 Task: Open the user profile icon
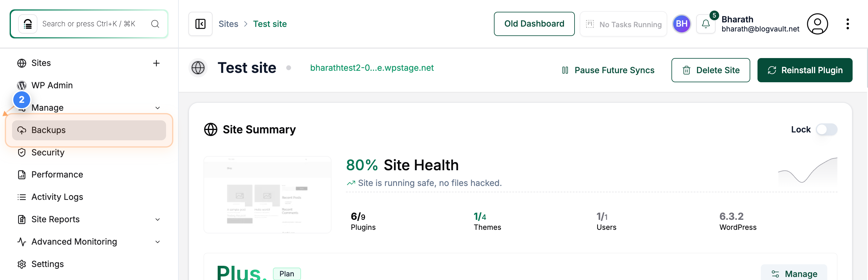point(817,24)
